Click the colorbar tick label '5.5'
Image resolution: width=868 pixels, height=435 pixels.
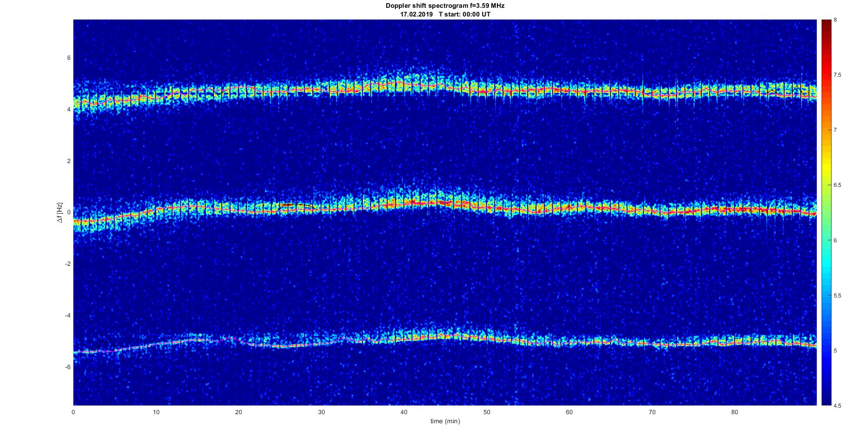click(837, 296)
